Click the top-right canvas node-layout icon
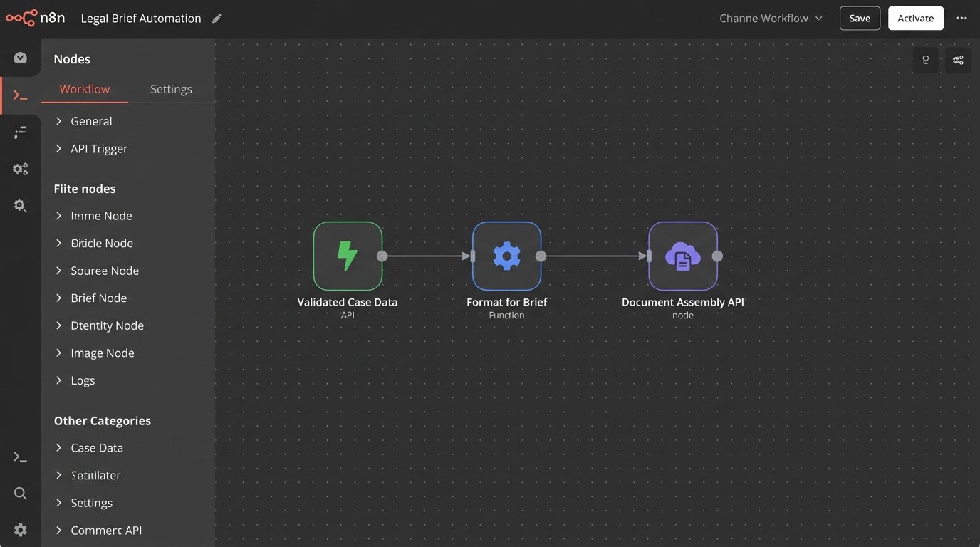Screen dimensions: 980x547 pos(958,61)
